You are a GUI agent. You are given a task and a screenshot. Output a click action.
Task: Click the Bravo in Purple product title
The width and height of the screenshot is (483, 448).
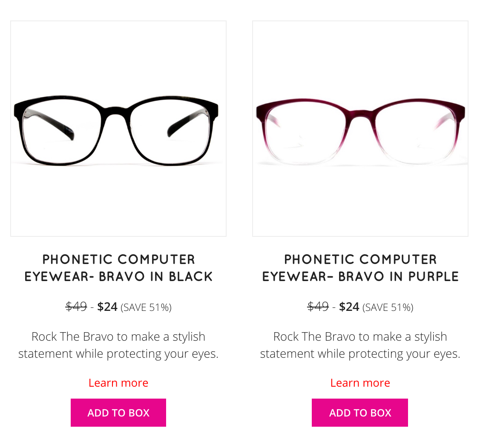tap(360, 268)
